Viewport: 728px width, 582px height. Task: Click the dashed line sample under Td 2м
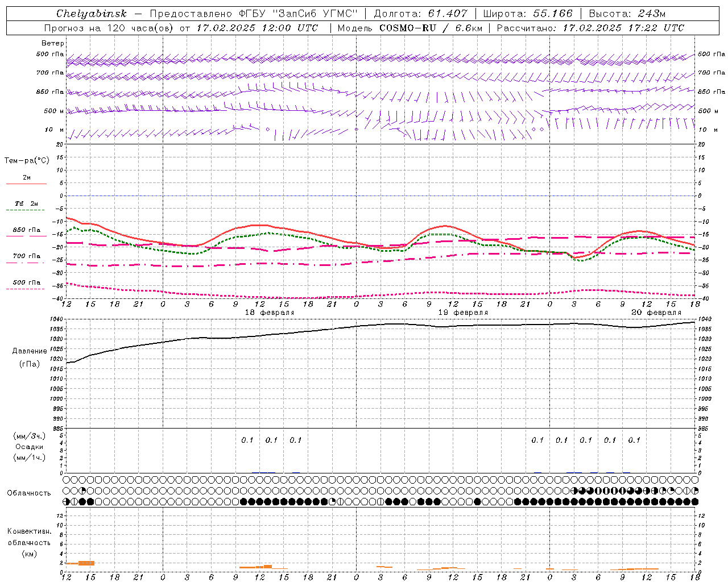tap(25, 210)
